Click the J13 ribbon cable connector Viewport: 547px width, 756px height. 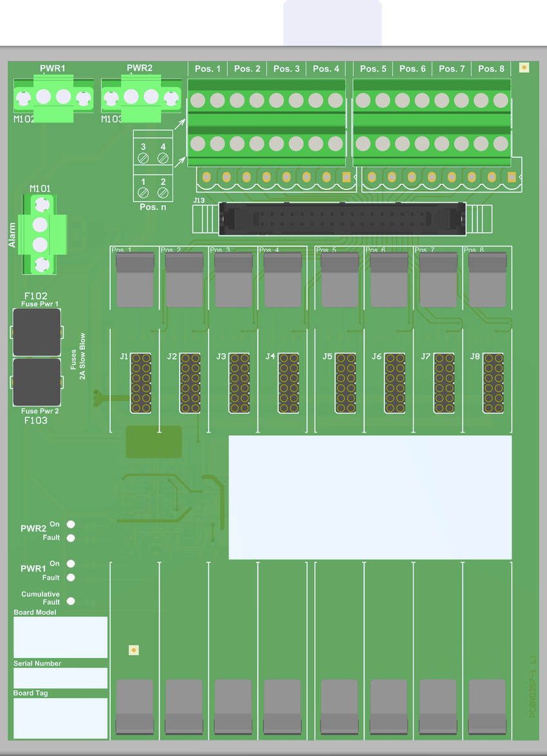click(x=341, y=218)
